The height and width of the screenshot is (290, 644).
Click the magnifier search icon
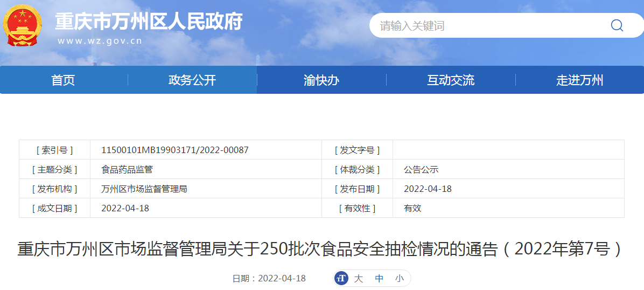(x=617, y=25)
